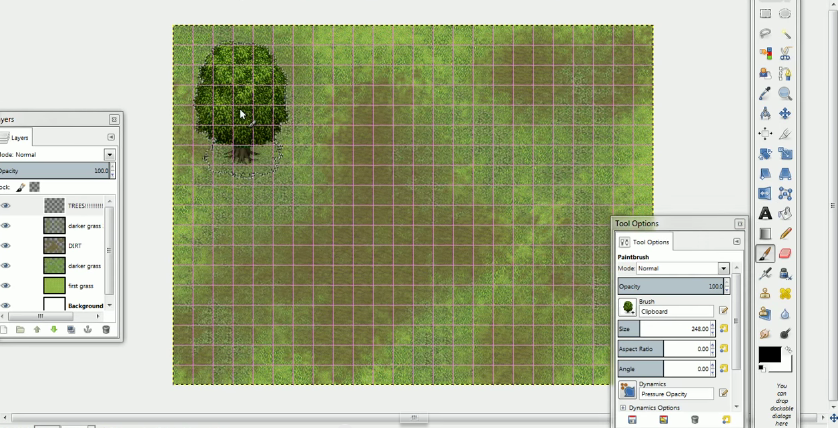Select the Perspective Clone tool
Screen dimensions: 838x428
click(765, 314)
